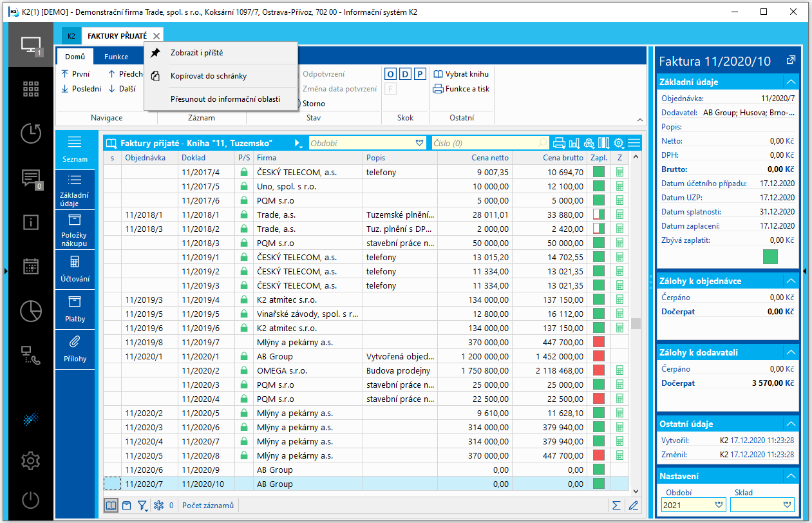Toggle the O jump button in Skok group
The width and height of the screenshot is (812, 523).
pyautogui.click(x=390, y=74)
